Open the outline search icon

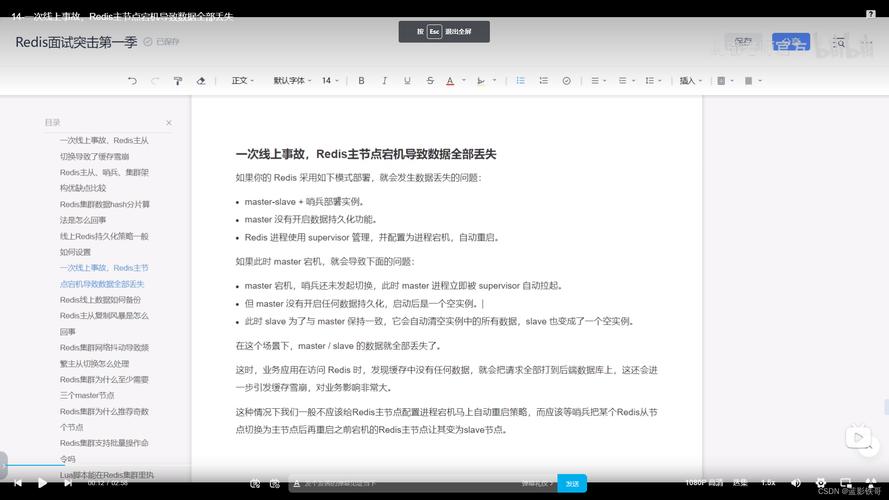click(x=839, y=43)
